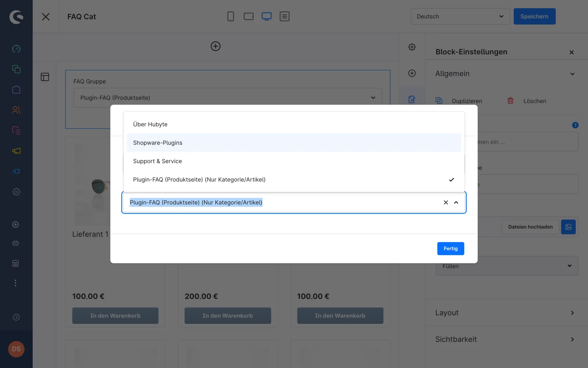
Task: Click Löschen in block settings
Action: 527,101
